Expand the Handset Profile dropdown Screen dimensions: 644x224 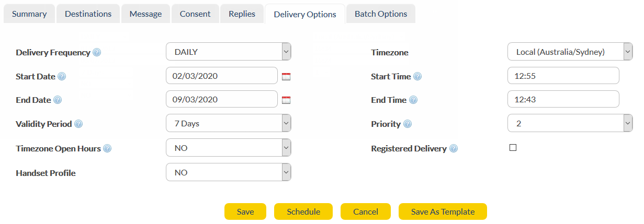coord(229,172)
